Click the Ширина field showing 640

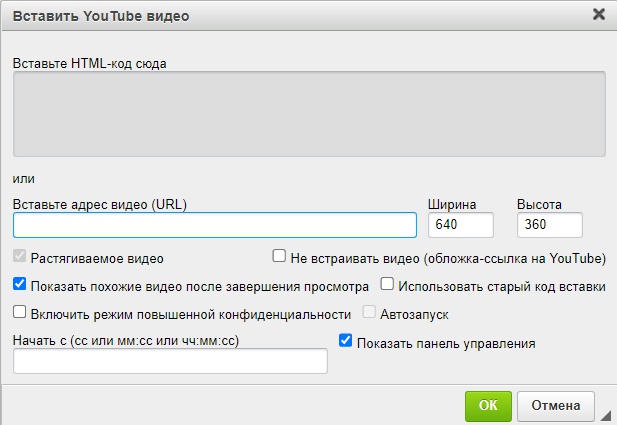tap(461, 225)
